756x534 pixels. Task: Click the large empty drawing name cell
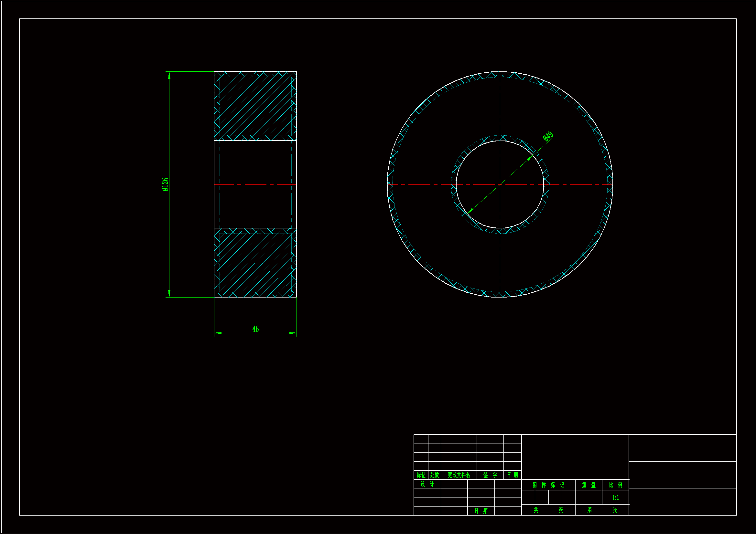pyautogui.click(x=575, y=457)
